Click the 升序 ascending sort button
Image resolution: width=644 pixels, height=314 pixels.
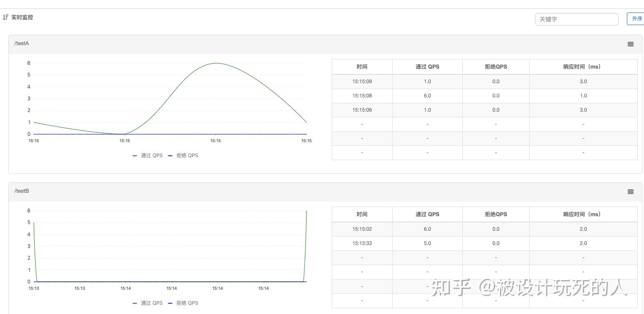coord(636,18)
